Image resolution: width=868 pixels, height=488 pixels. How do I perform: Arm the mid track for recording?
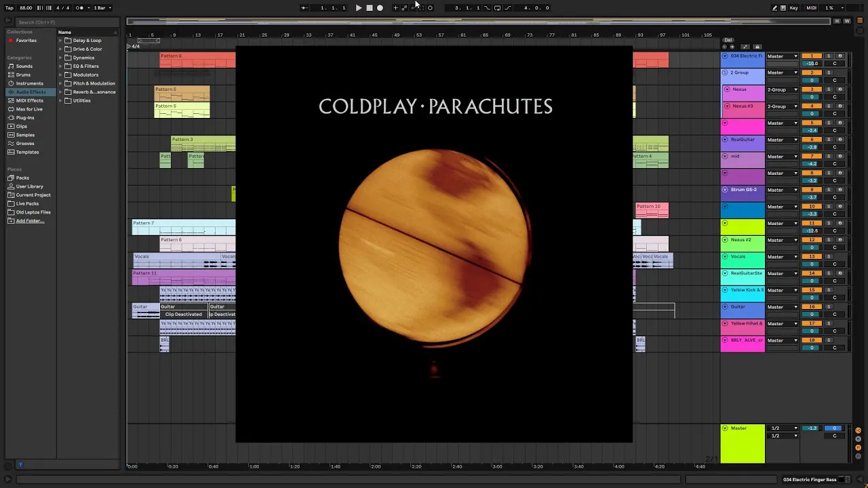coord(840,157)
